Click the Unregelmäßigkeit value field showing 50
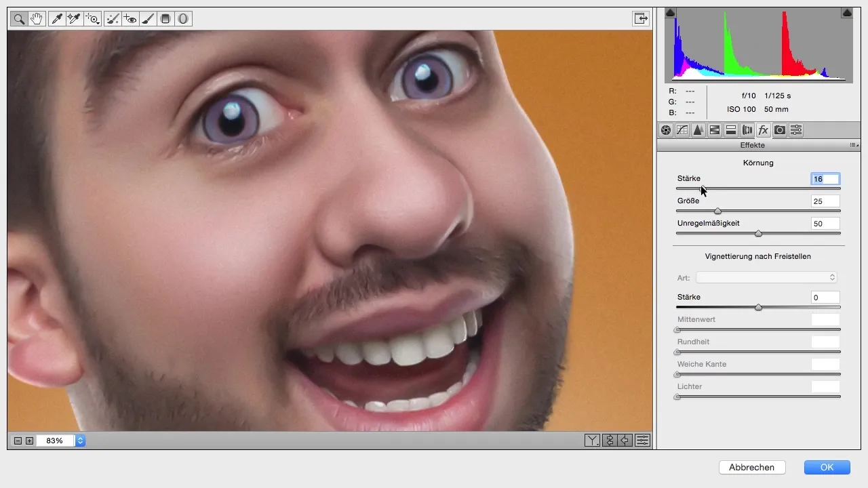868x488 pixels. click(825, 224)
